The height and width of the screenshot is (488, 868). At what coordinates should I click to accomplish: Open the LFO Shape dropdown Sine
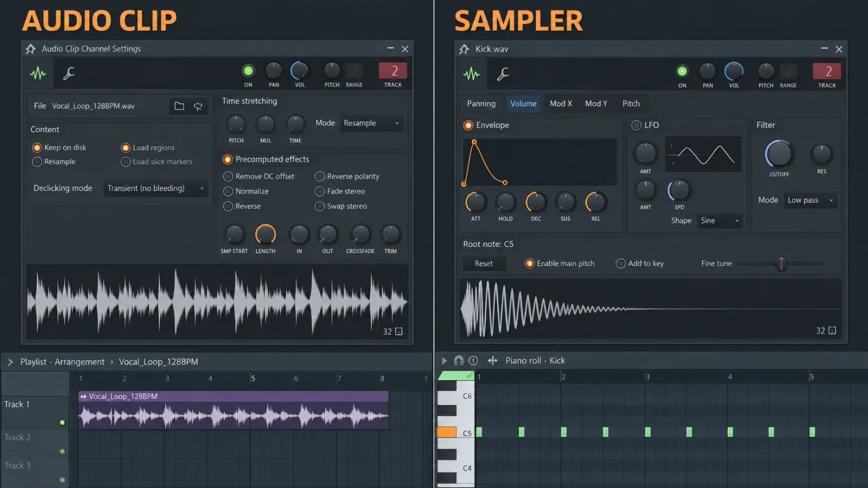719,221
